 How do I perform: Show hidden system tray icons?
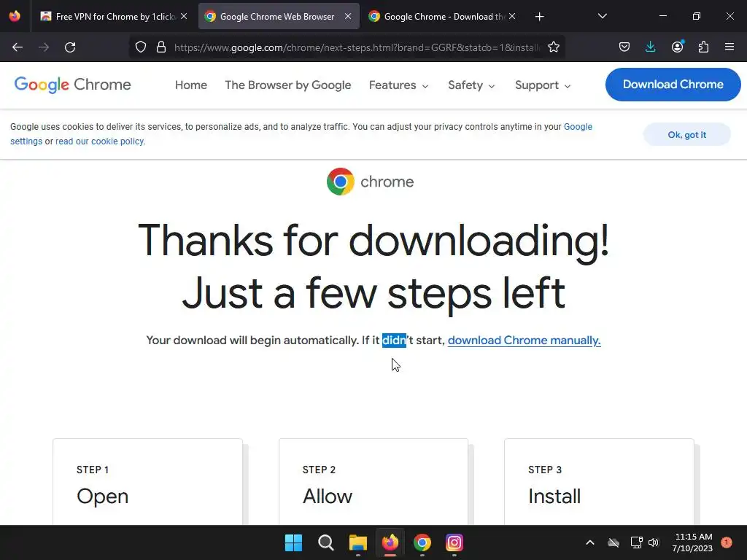point(589,542)
